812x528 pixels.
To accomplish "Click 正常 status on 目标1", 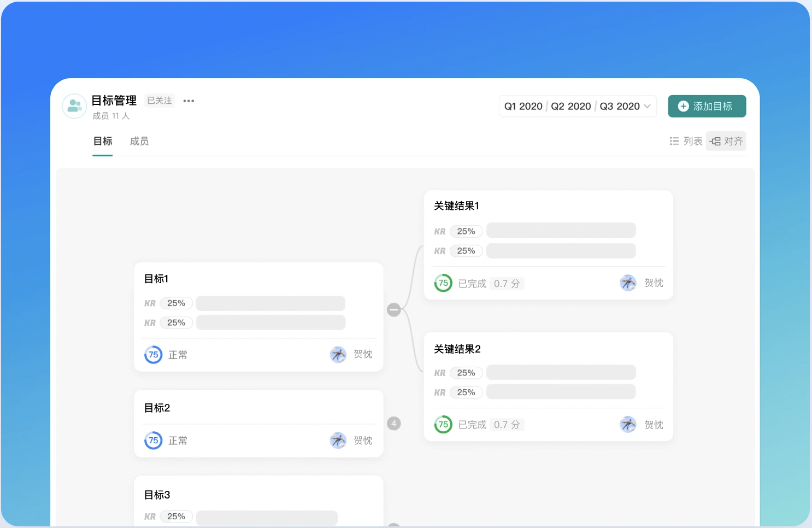I will point(178,355).
